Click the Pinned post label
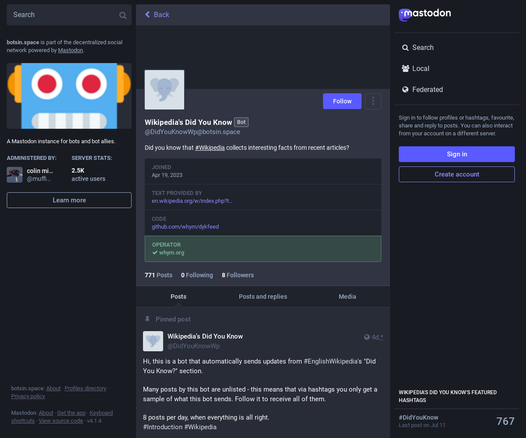Viewport: 526px width, 438px height. [x=173, y=319]
